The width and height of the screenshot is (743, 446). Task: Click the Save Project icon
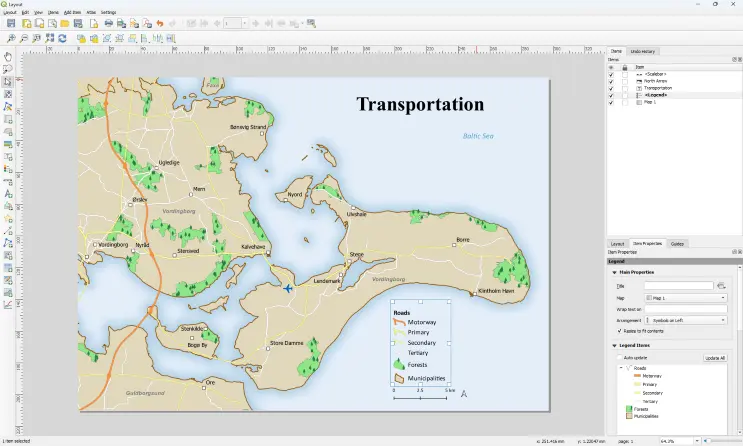click(11, 23)
